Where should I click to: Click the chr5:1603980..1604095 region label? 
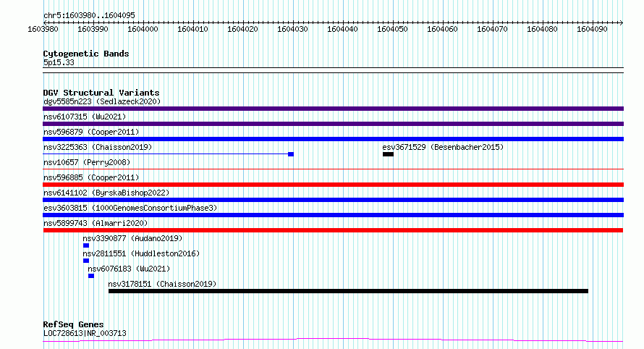click(x=89, y=15)
